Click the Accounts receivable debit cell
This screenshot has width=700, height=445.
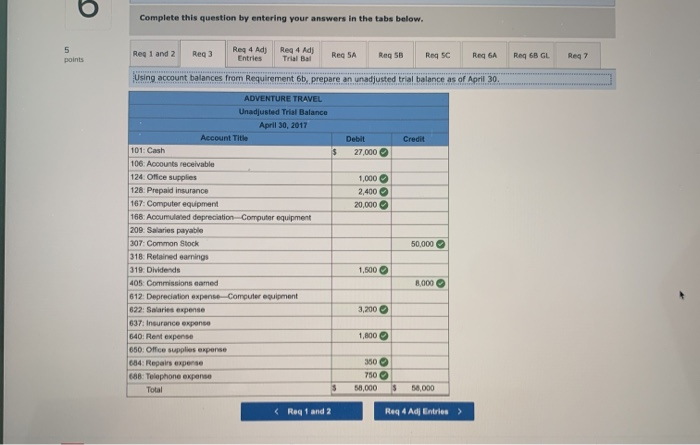click(362, 165)
